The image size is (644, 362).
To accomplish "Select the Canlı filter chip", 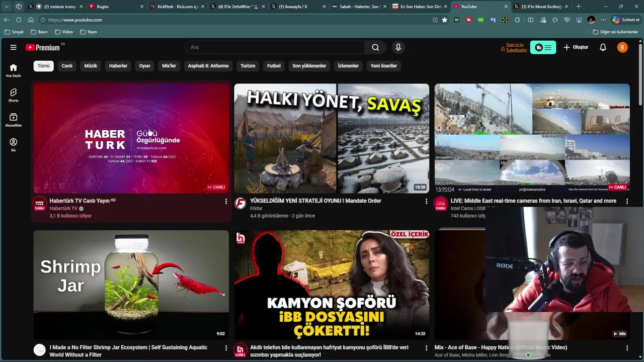I will pos(67,66).
